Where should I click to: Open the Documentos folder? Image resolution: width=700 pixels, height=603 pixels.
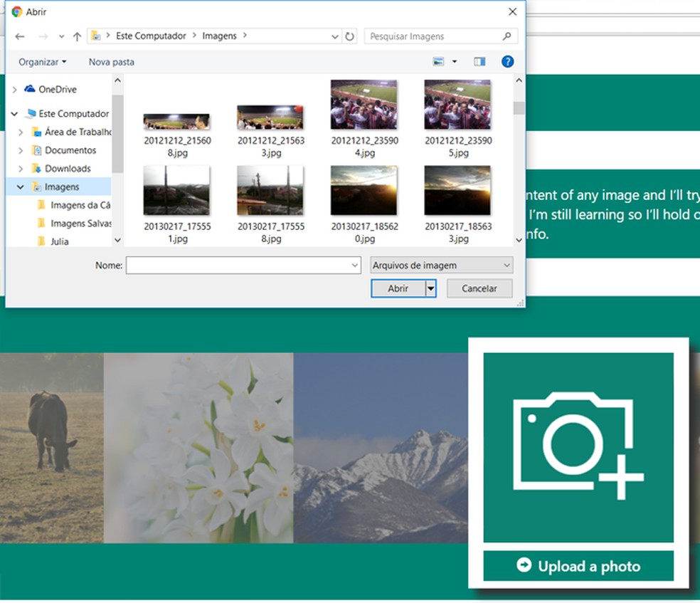pos(70,150)
